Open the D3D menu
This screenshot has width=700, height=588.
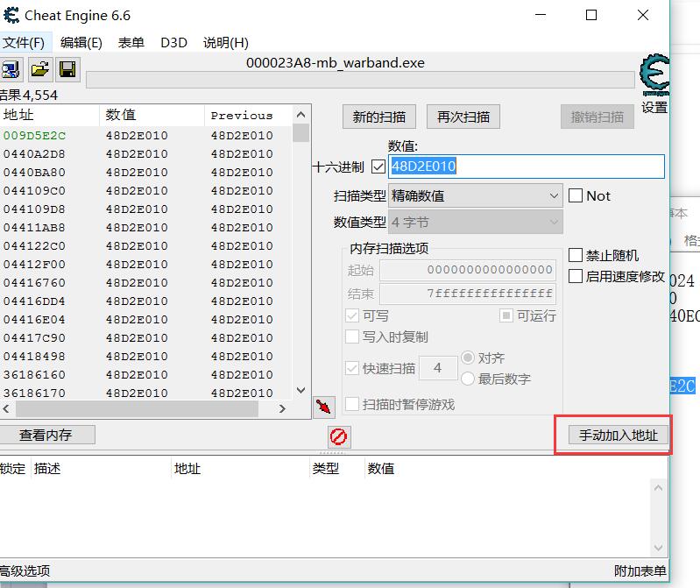pyautogui.click(x=173, y=42)
